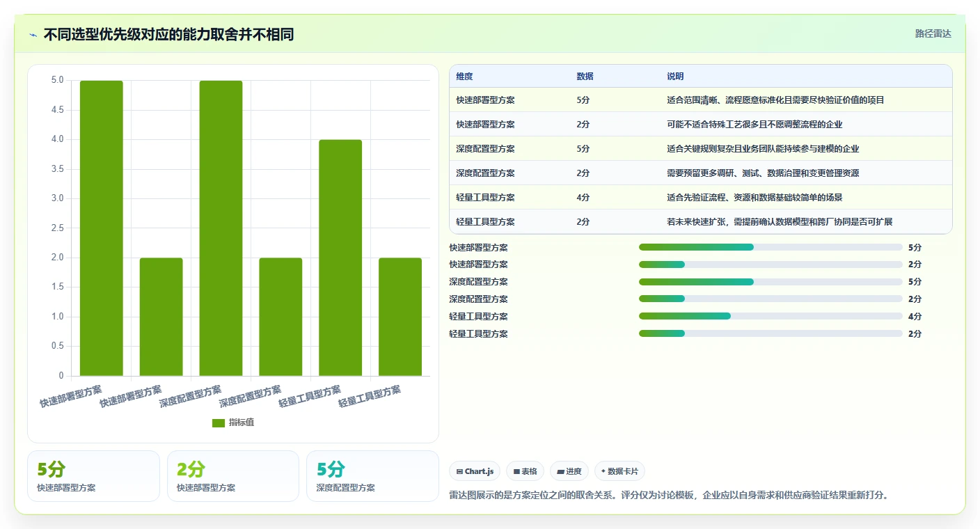Viewport: 980px width, 529px height.
Task: Click the panel title 不同选型优先级对应的能力取舍并不相同
Action: 168,34
